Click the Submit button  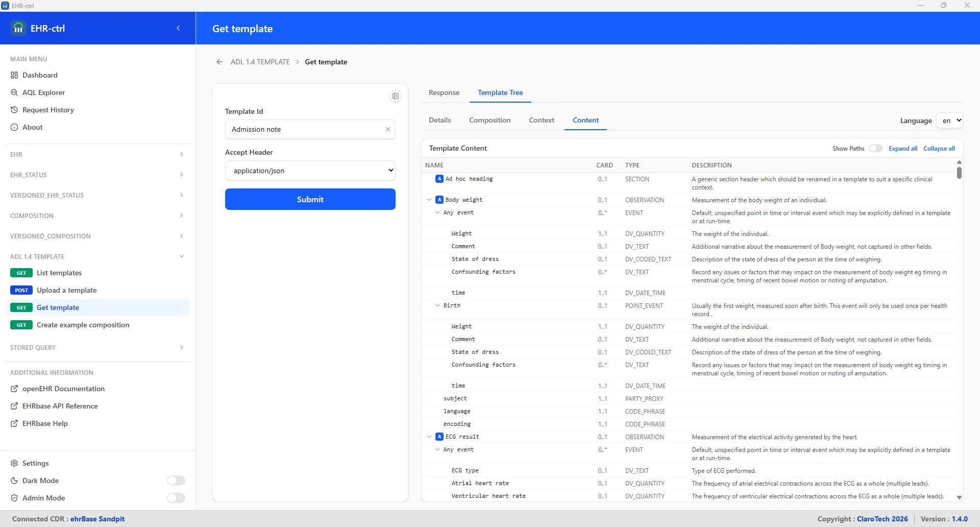(310, 199)
